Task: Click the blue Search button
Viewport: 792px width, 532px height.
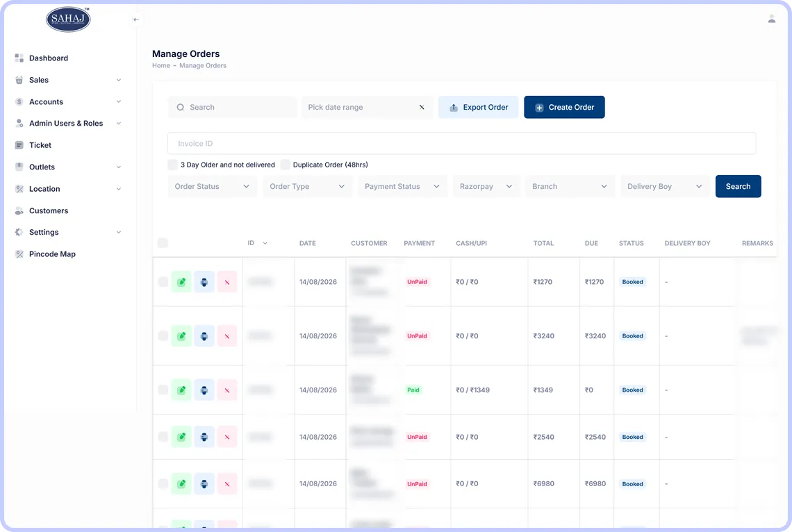Action: coord(738,186)
